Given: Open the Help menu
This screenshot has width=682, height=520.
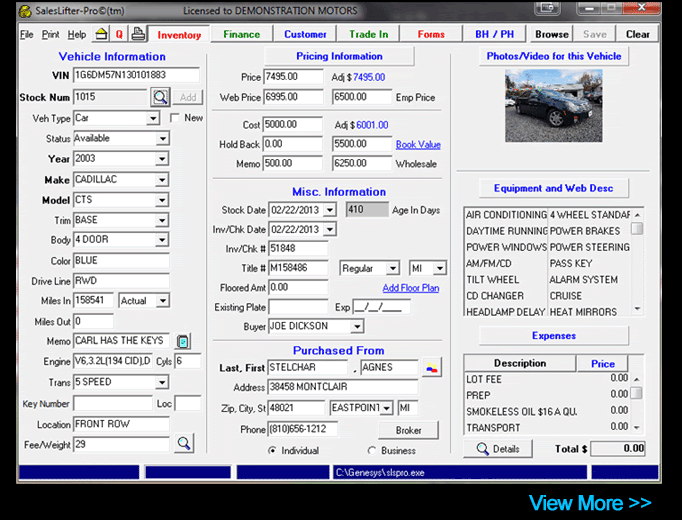Looking at the screenshot, I should point(77,34).
